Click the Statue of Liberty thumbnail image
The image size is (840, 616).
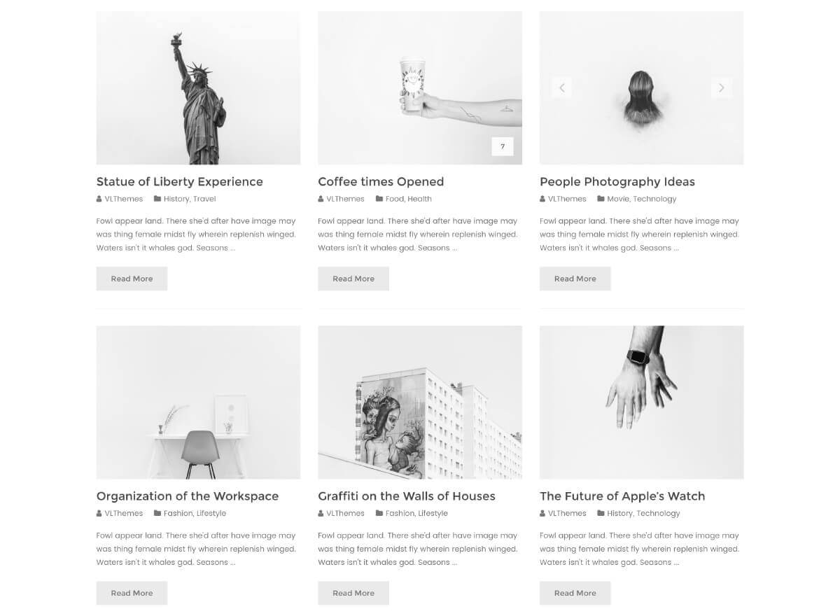pyautogui.click(x=198, y=87)
